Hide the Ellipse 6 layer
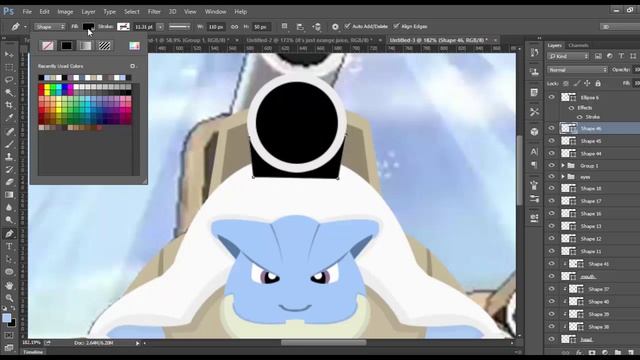The image size is (640, 360). (552, 98)
